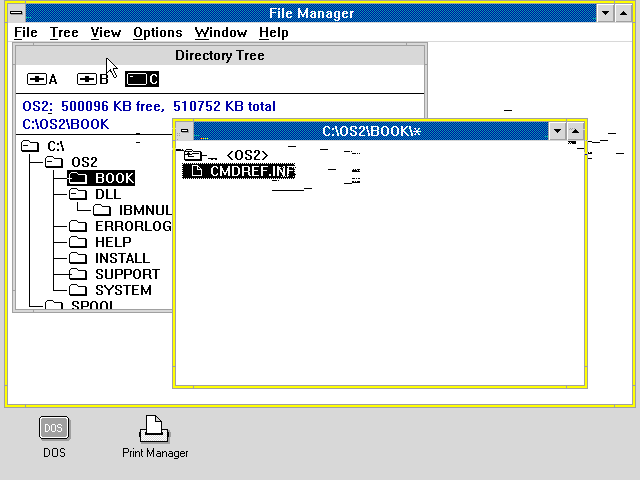Click the HELP folder icon
The width and height of the screenshot is (640, 480).
tap(78, 242)
